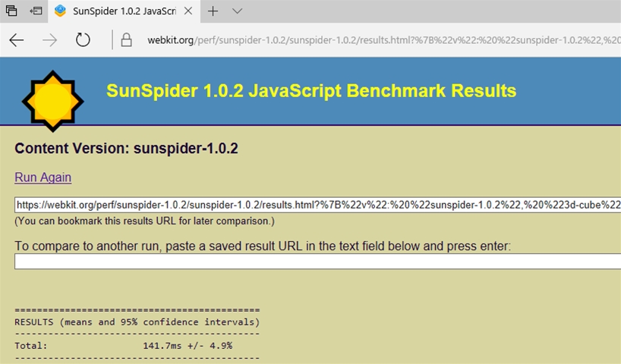This screenshot has width=621, height=364.
Task: Click the SunSpider tab favicon
Action: tap(60, 11)
